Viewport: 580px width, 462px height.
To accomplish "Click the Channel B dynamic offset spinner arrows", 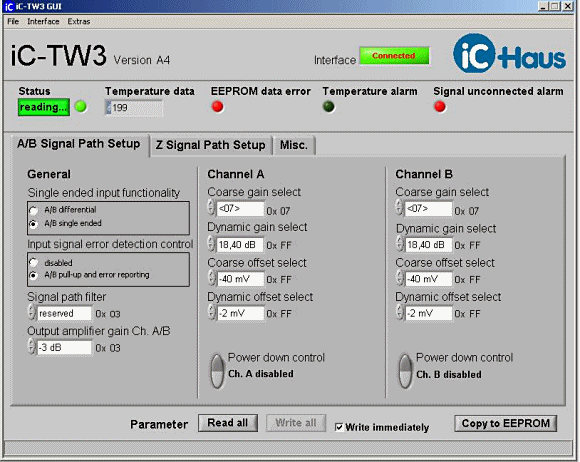I will (399, 313).
